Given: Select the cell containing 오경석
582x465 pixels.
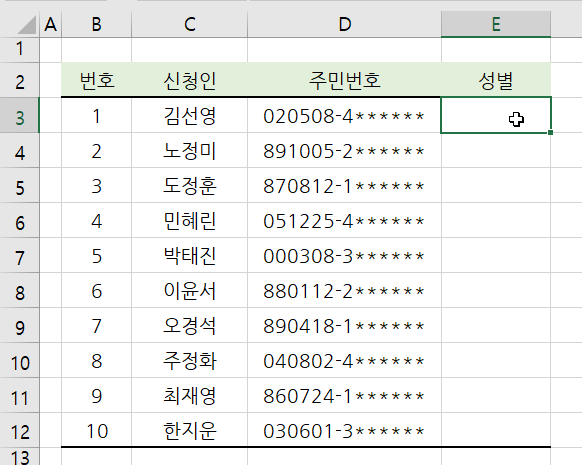Looking at the screenshot, I should click(190, 325).
